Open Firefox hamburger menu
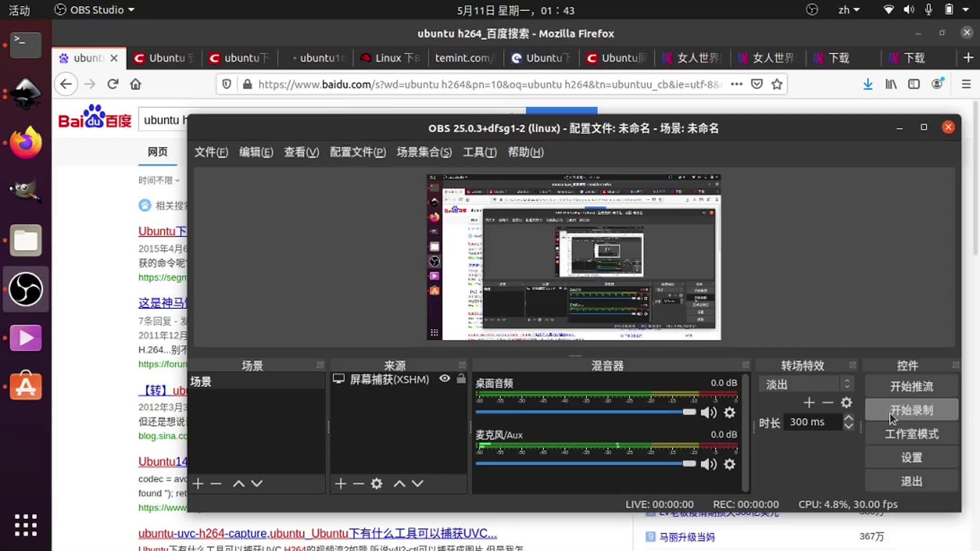Screen dimensions: 980x551 [966, 84]
